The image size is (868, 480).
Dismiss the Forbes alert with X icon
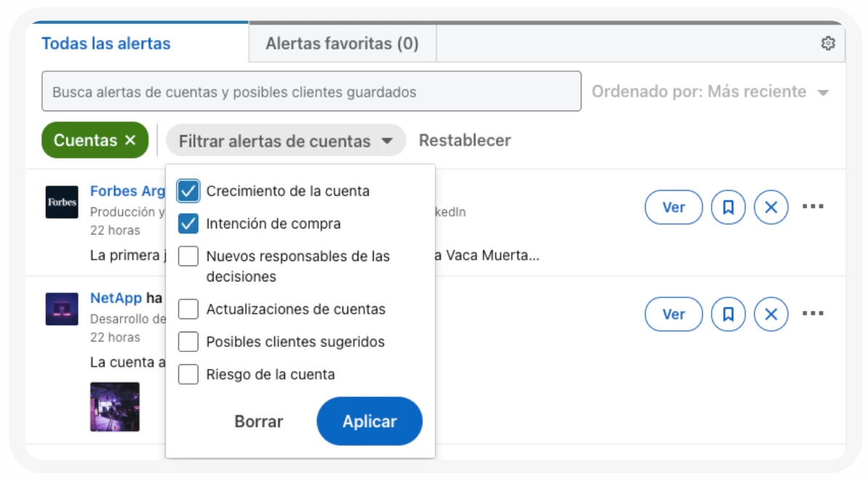(771, 207)
